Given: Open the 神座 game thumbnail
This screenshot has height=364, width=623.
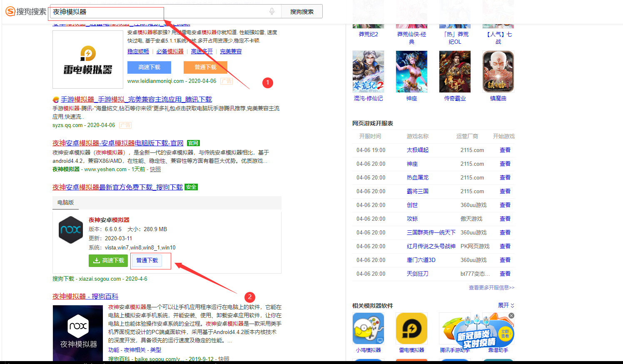Looking at the screenshot, I should click(411, 72).
